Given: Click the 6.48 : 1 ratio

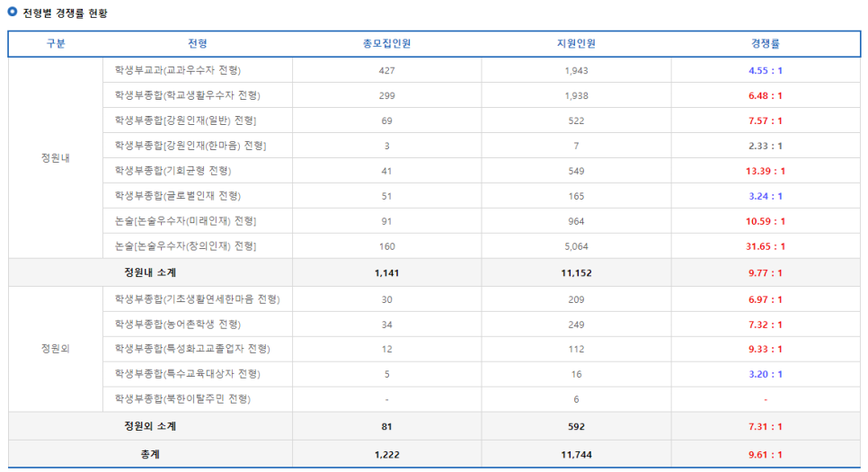Looking at the screenshot, I should tap(766, 95).
